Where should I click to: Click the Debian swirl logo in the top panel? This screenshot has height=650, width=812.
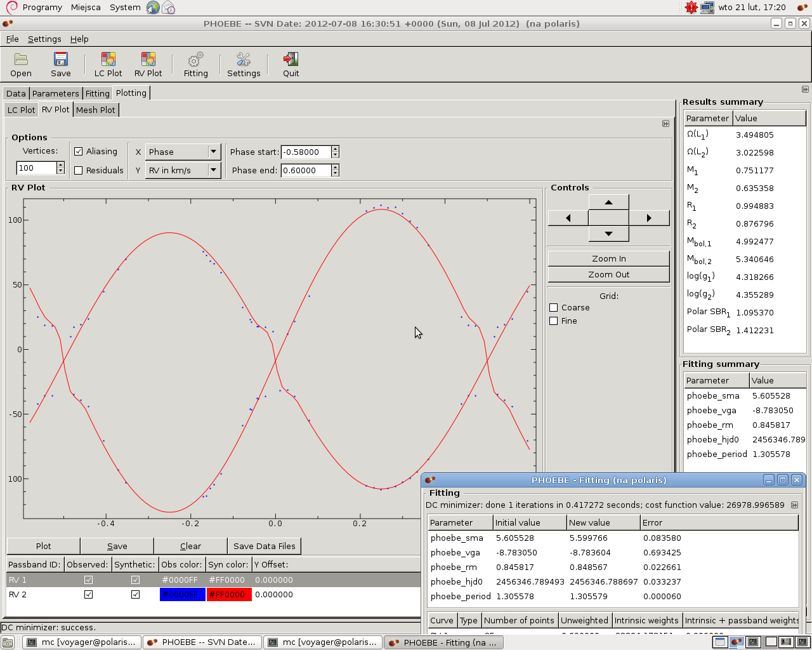coord(11,7)
